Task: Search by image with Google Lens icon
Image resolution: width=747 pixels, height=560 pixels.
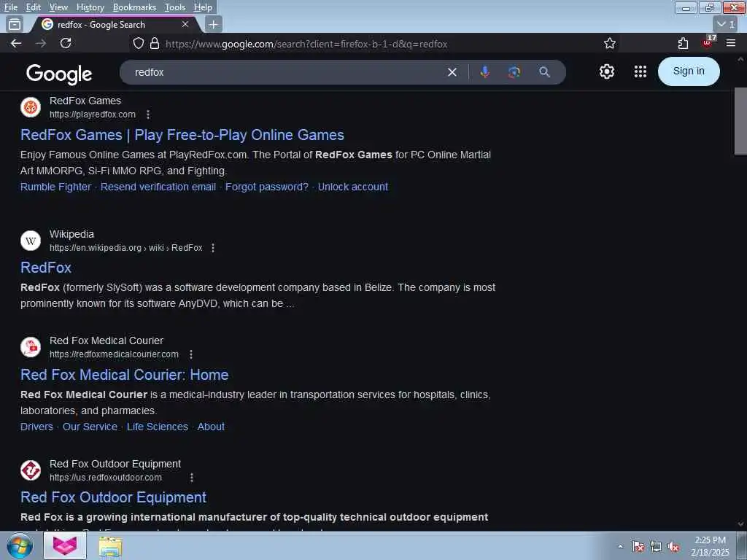Action: (x=514, y=72)
